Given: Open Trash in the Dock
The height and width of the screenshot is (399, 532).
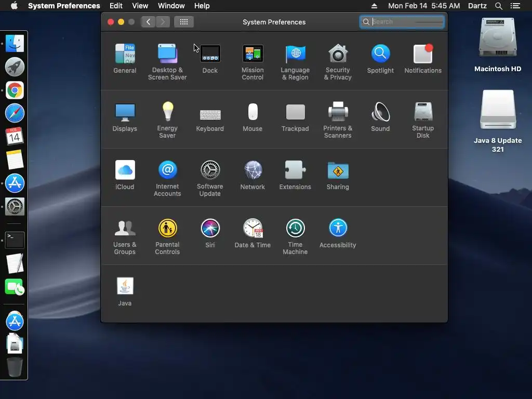Looking at the screenshot, I should pos(15,367).
